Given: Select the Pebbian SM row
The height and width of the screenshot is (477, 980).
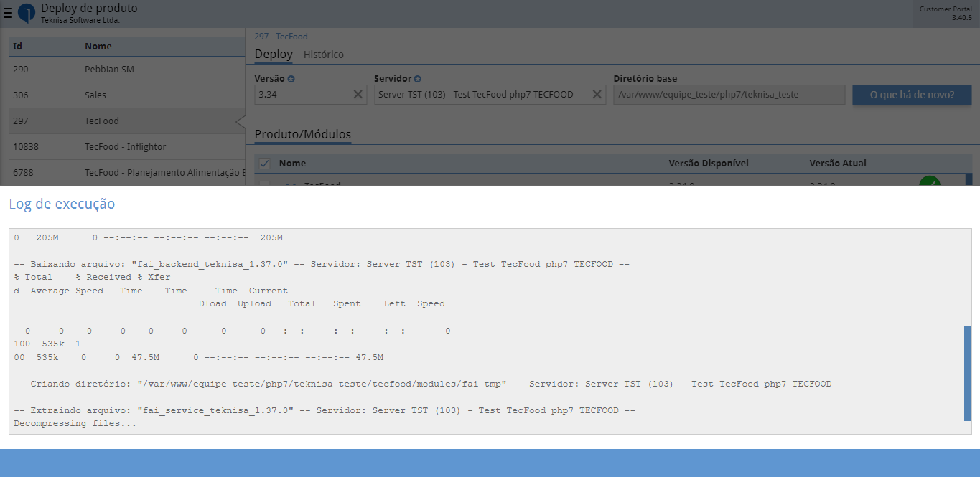Looking at the screenshot, I should coord(127,70).
